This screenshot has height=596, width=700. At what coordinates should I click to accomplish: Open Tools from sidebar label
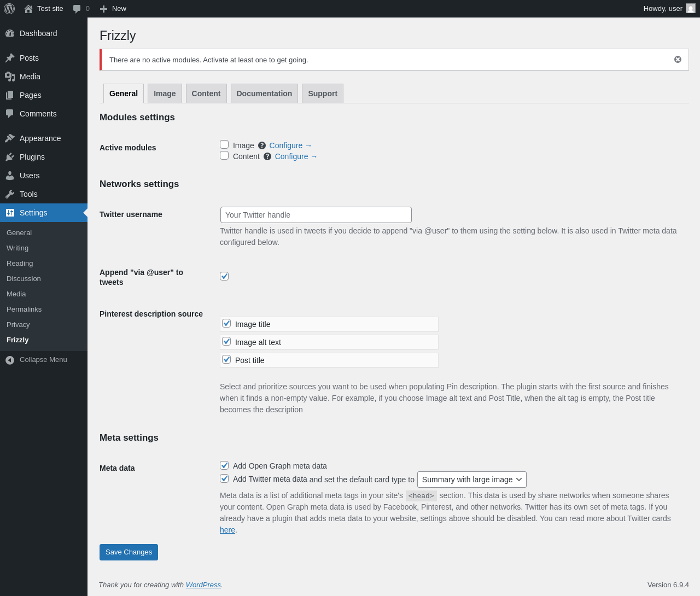(28, 194)
